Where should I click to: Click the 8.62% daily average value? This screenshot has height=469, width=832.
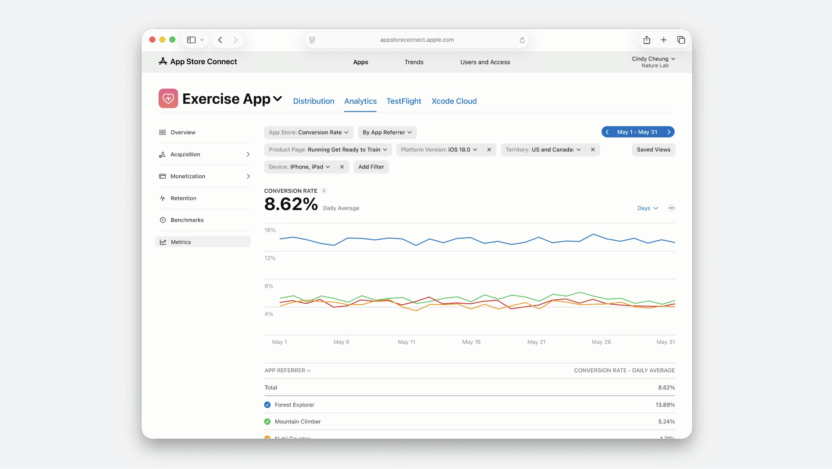pos(291,204)
